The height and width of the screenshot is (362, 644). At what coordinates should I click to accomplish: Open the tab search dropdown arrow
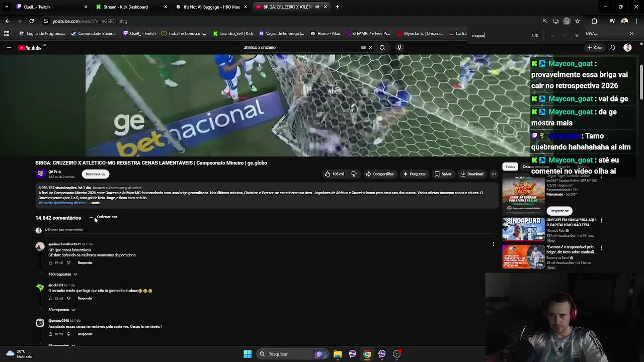coord(7,7)
